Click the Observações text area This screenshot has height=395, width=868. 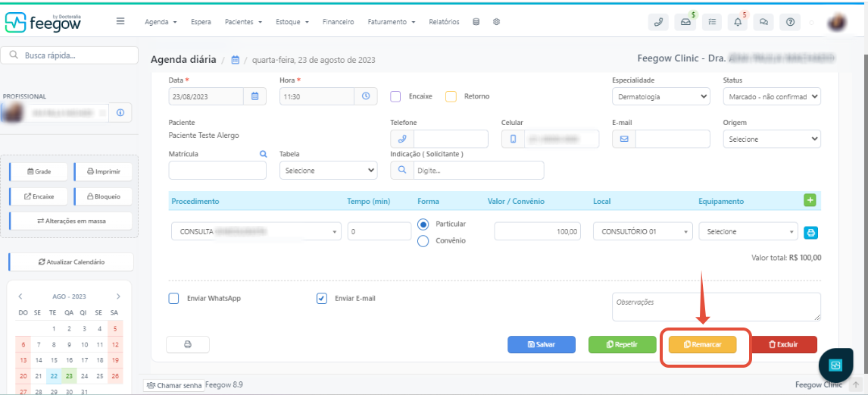(x=717, y=307)
